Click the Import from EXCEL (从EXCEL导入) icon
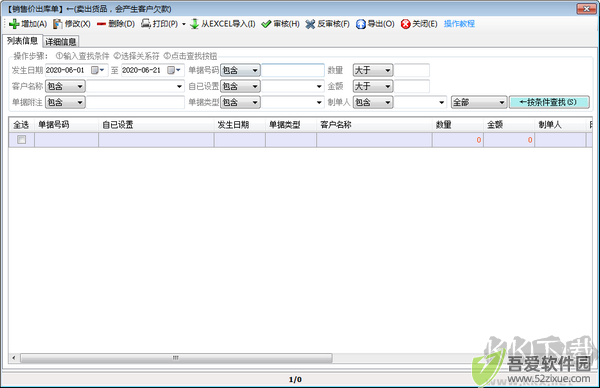 coord(194,24)
